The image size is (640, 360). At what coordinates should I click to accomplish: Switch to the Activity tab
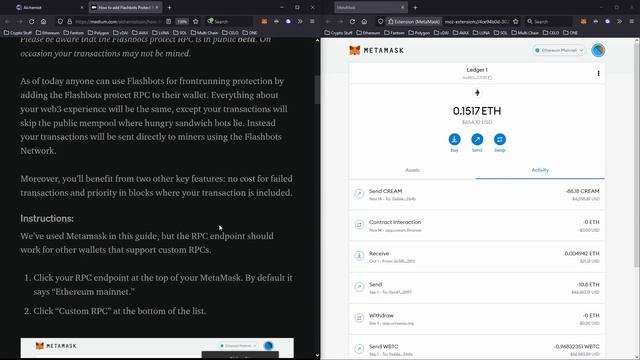point(540,170)
